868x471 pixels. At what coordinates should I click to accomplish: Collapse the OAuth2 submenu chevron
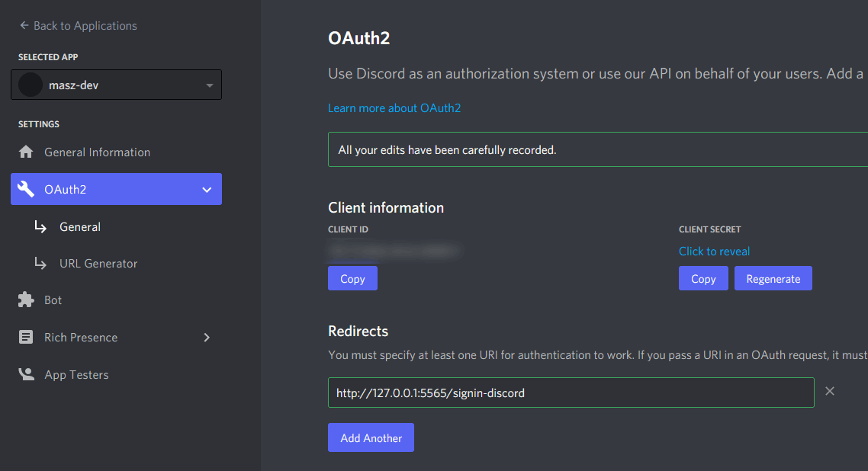207,190
